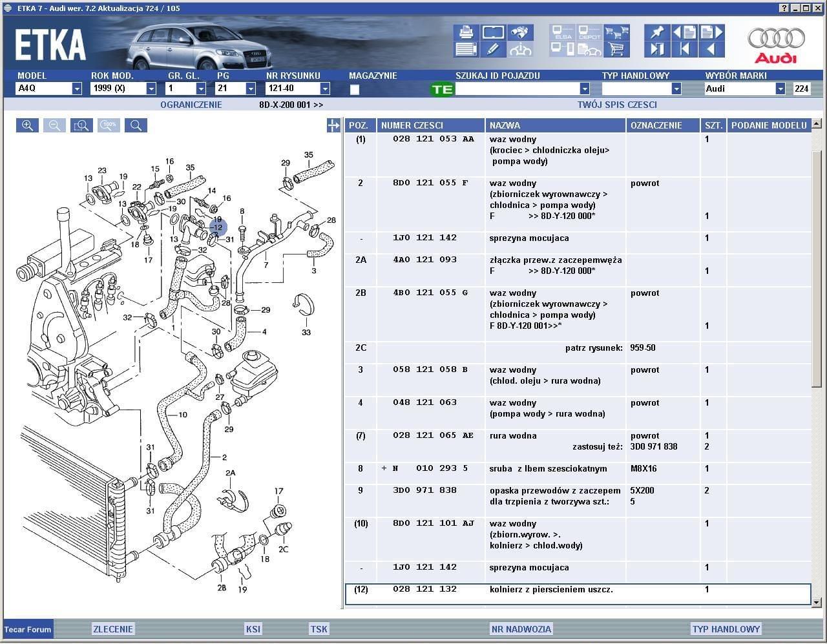Open the TYP HANDLOWY dropdown at top
827x644 pixels.
(676, 89)
